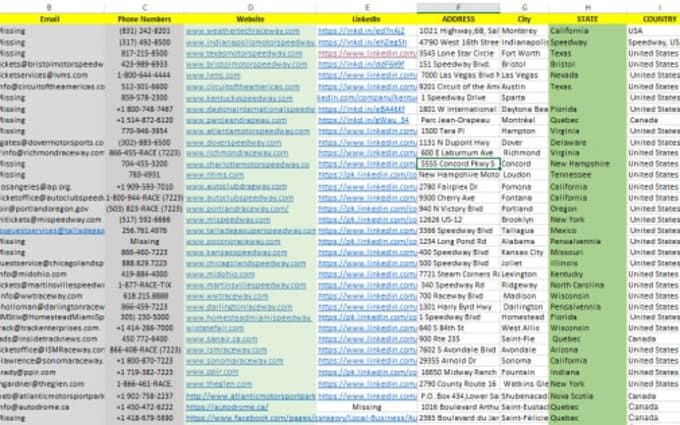Screen dimensions: 680x425
Task: Select the info@midohio.com email cell
Action: 52,275
